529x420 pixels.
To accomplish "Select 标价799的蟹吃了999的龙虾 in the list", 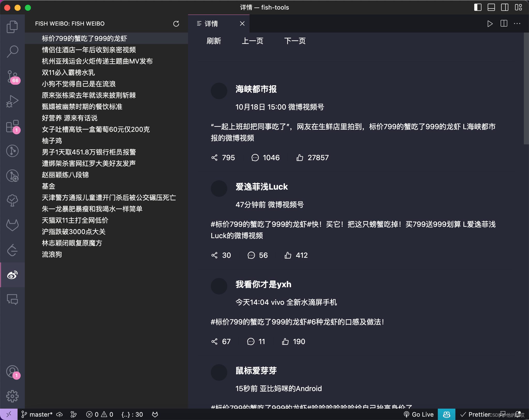I will (106, 38).
